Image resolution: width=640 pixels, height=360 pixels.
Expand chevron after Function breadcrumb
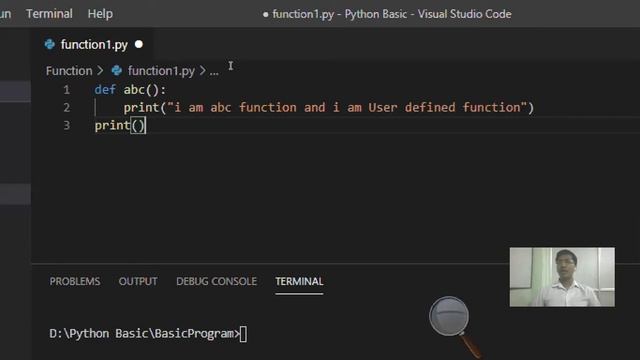[100, 71]
